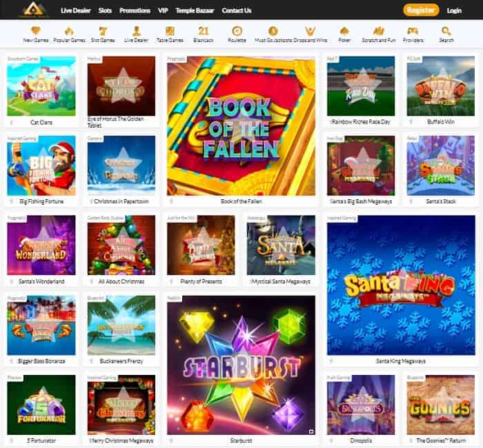Open the New Games category icon
The height and width of the screenshot is (448, 483).
(36, 31)
